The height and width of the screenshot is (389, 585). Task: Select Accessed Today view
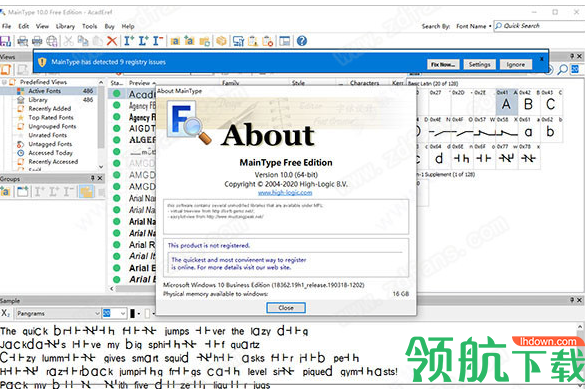[50, 153]
